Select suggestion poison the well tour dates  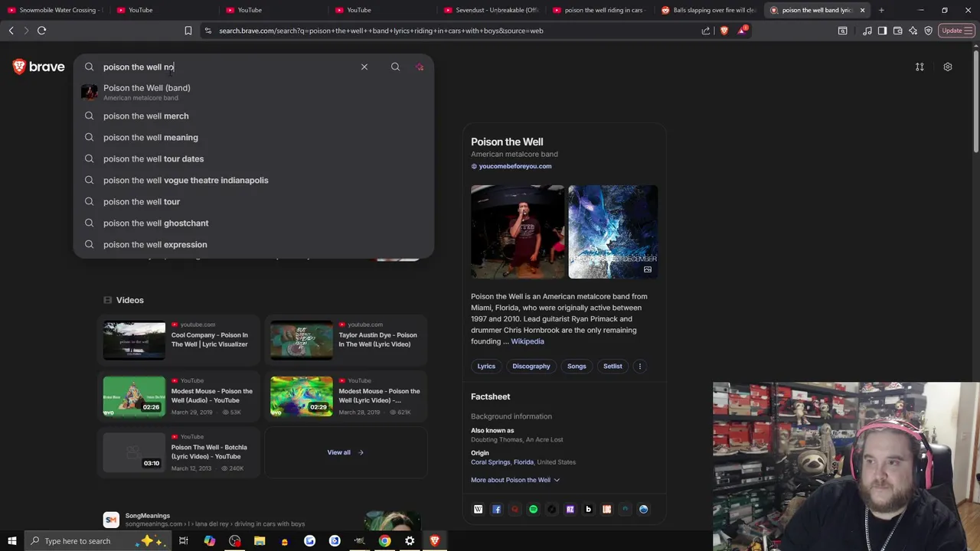(253, 158)
